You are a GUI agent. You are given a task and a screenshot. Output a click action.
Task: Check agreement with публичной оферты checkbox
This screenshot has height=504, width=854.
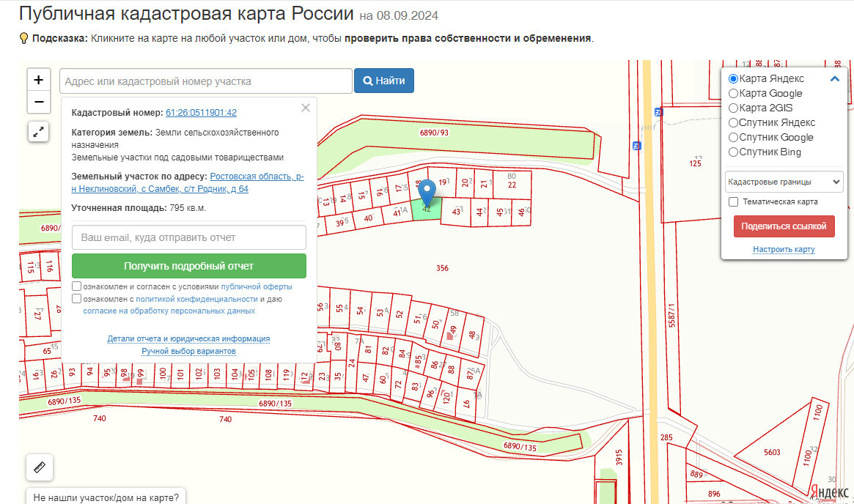(x=77, y=286)
